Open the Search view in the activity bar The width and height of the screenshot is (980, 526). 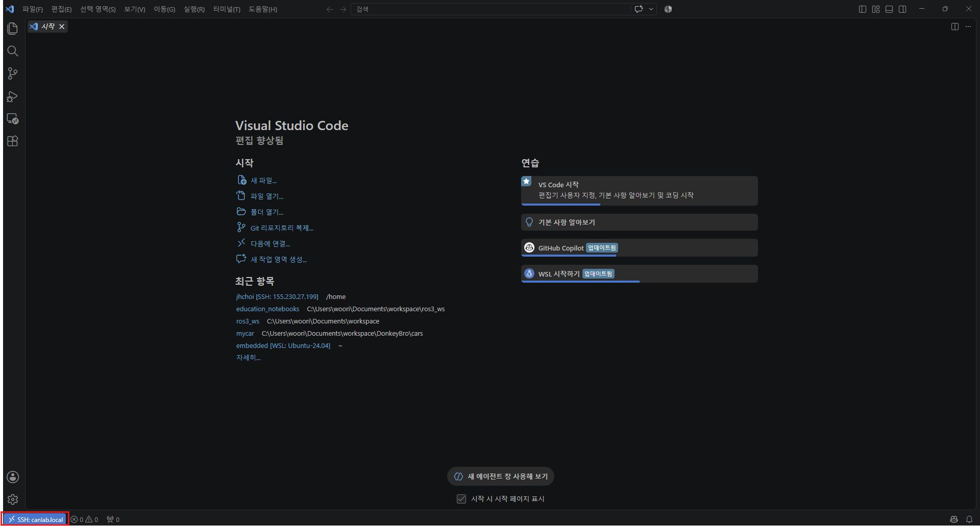(13, 51)
